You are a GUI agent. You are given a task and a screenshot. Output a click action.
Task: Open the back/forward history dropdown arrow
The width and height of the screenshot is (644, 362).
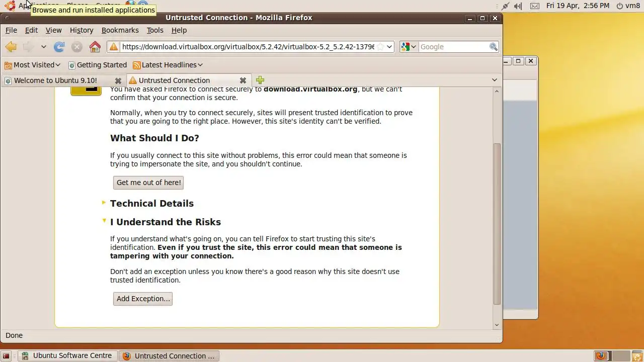pos(44,47)
